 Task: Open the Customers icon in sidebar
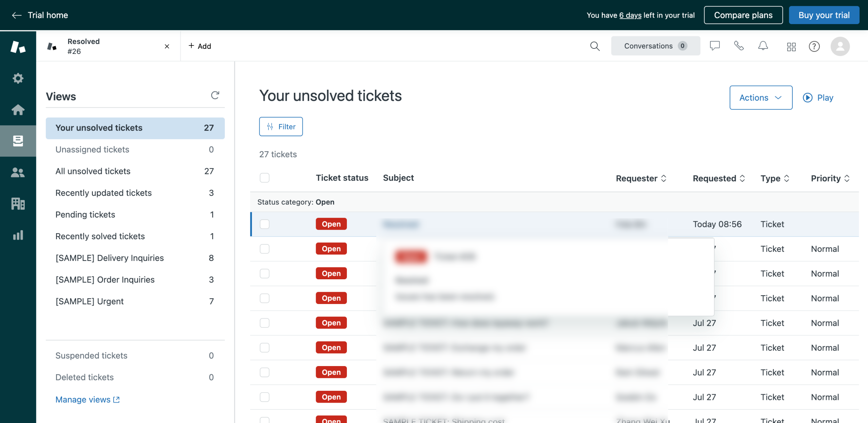coord(18,173)
